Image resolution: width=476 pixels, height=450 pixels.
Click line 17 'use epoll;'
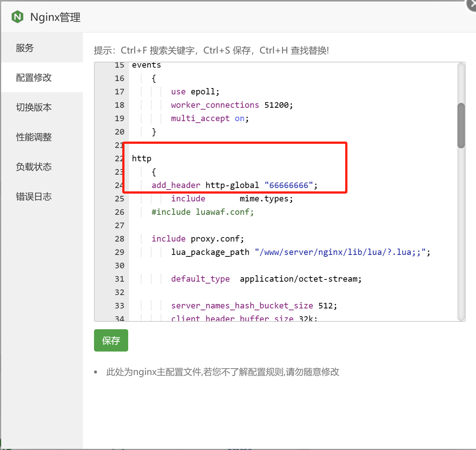195,92
